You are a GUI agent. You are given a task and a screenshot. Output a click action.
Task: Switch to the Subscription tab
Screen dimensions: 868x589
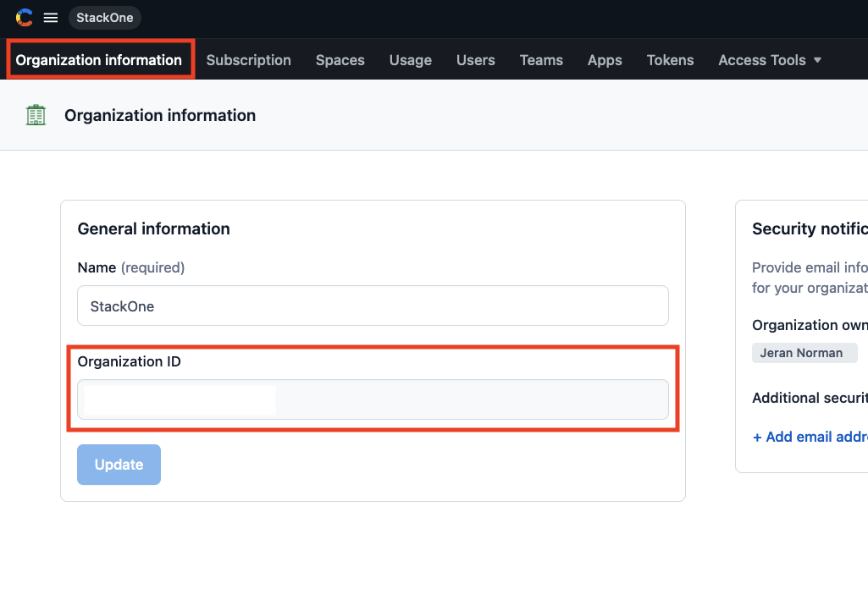[x=248, y=59]
